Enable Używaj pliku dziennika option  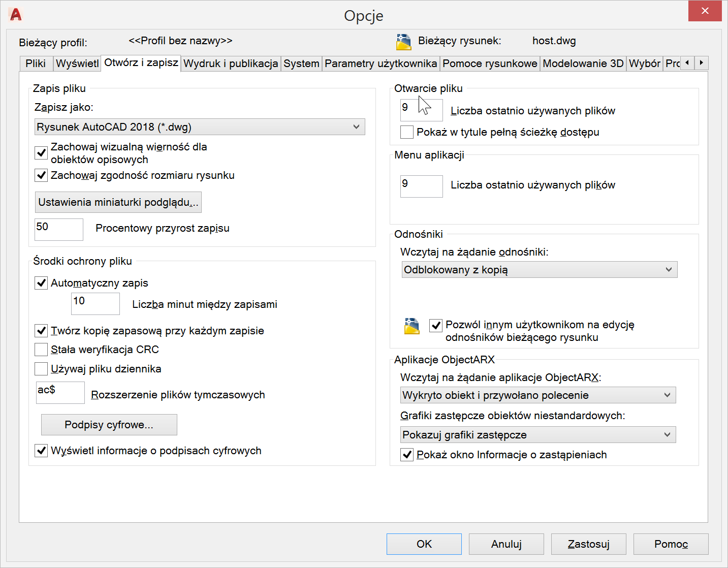pyautogui.click(x=41, y=369)
